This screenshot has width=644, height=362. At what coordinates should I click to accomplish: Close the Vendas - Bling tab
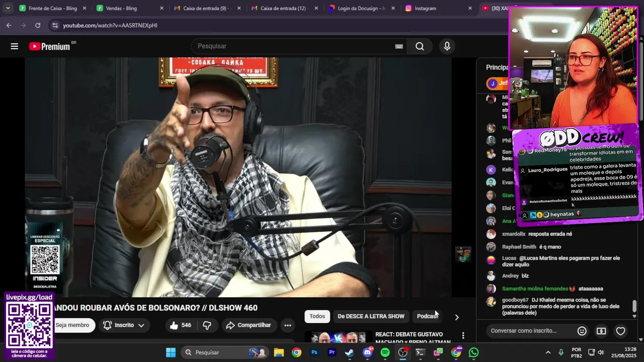click(162, 8)
